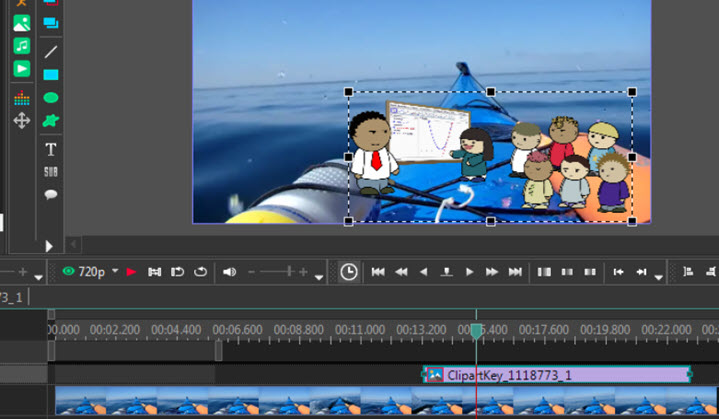Click the fast-forward button
719x419 pixels.
click(x=492, y=272)
